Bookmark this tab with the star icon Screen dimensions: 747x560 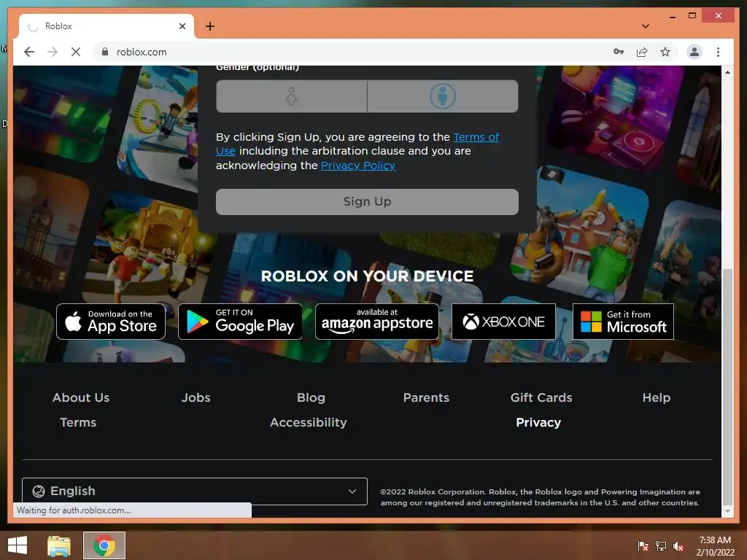click(x=665, y=52)
